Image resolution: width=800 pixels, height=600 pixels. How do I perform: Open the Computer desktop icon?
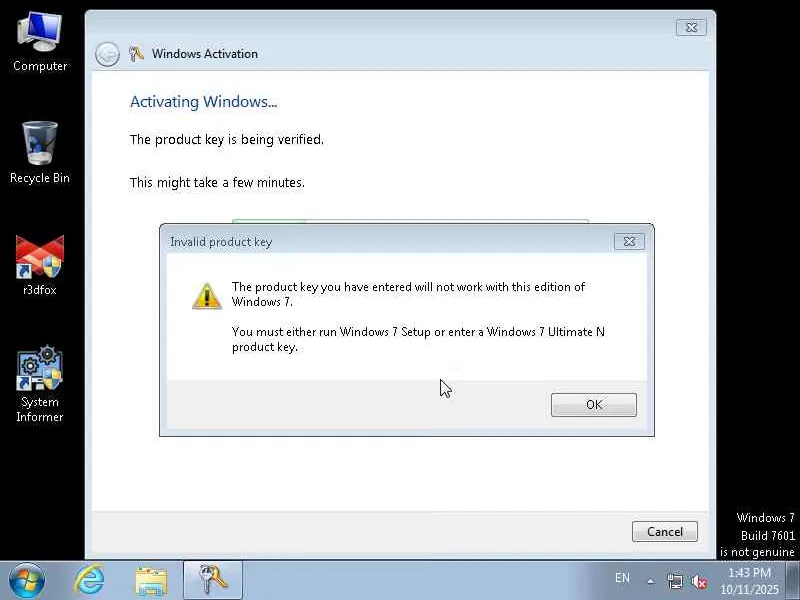40,43
